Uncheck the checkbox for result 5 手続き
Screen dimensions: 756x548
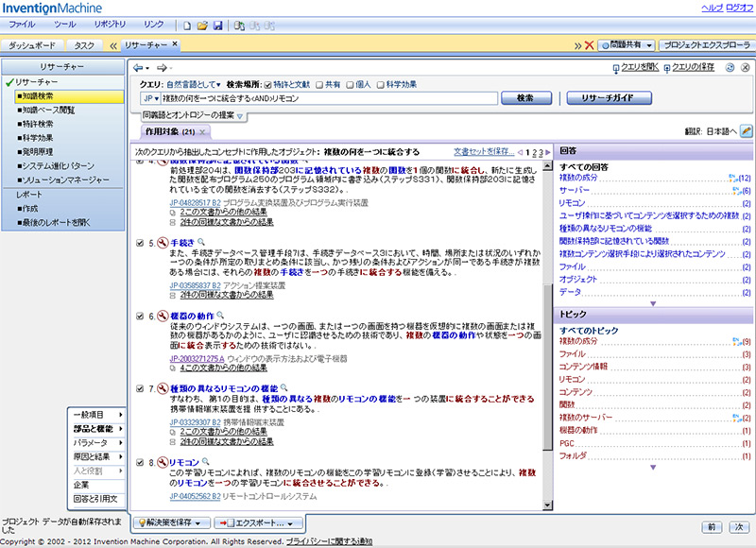coord(140,243)
